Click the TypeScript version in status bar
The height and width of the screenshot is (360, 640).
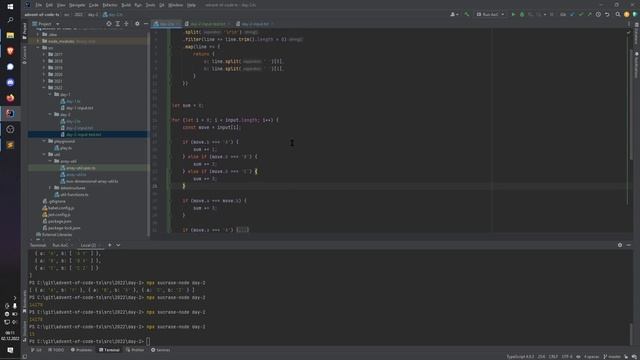click(520, 357)
